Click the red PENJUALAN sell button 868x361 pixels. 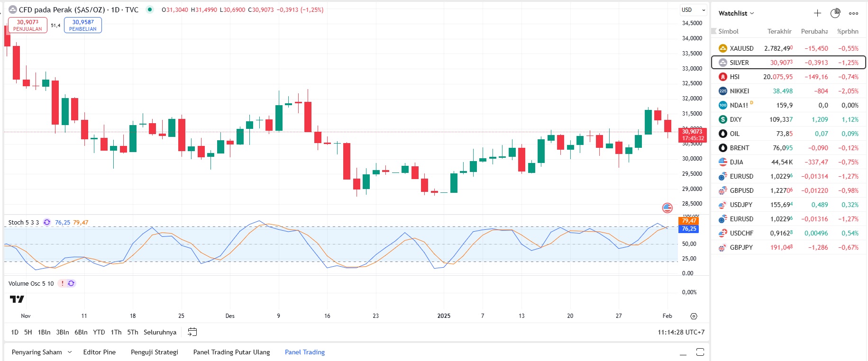27,25
